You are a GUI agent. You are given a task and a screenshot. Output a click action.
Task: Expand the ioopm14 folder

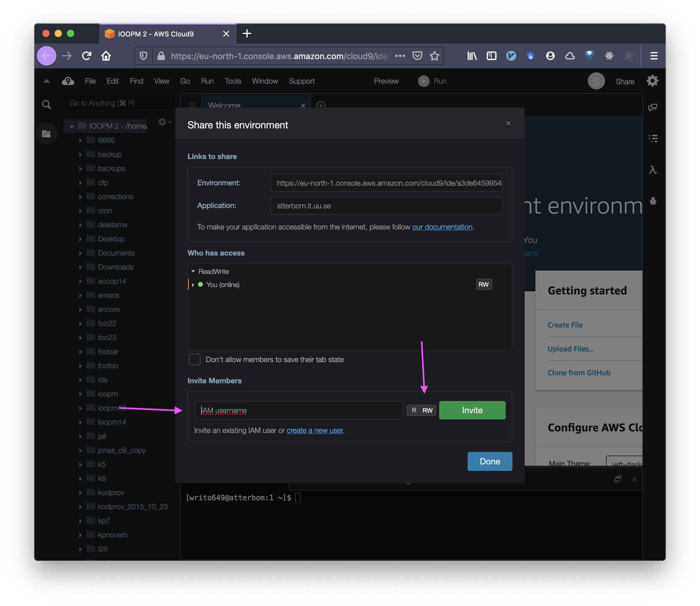coord(80,422)
